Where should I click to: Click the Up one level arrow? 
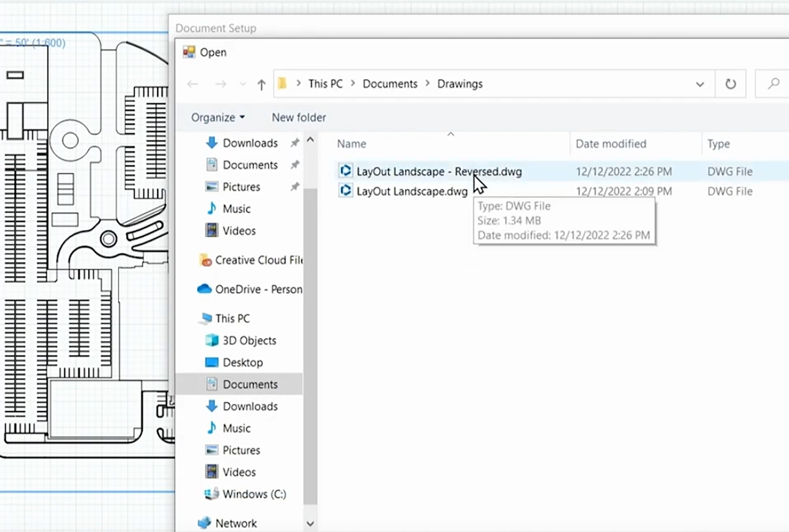tap(261, 84)
